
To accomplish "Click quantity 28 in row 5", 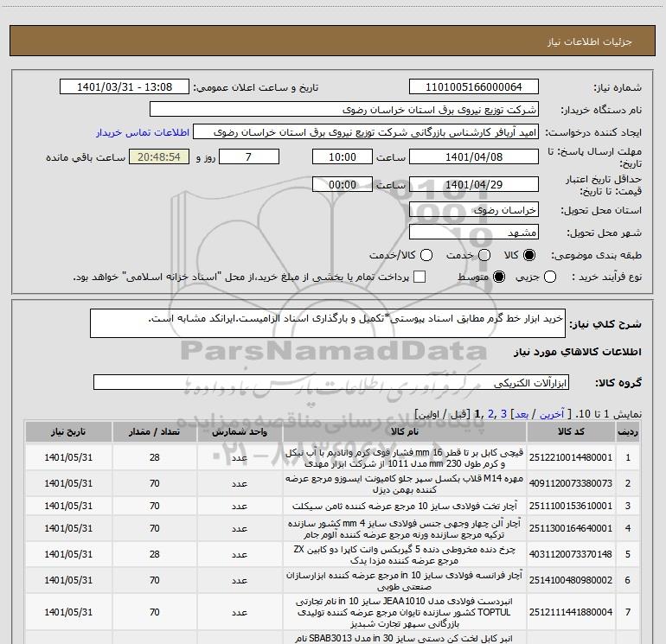I will coord(154,554).
